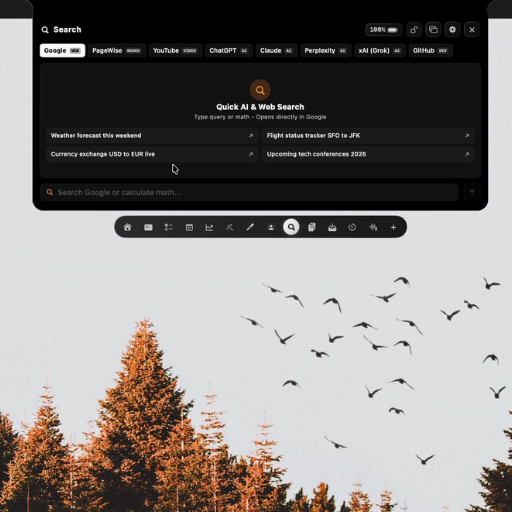Open the hammer tools icon in dock
512x512 pixels.
point(230,227)
